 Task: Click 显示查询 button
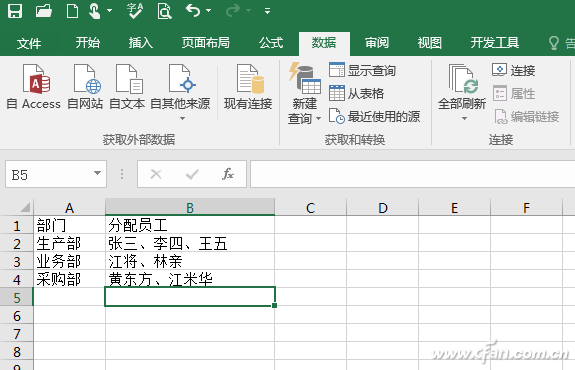point(362,70)
